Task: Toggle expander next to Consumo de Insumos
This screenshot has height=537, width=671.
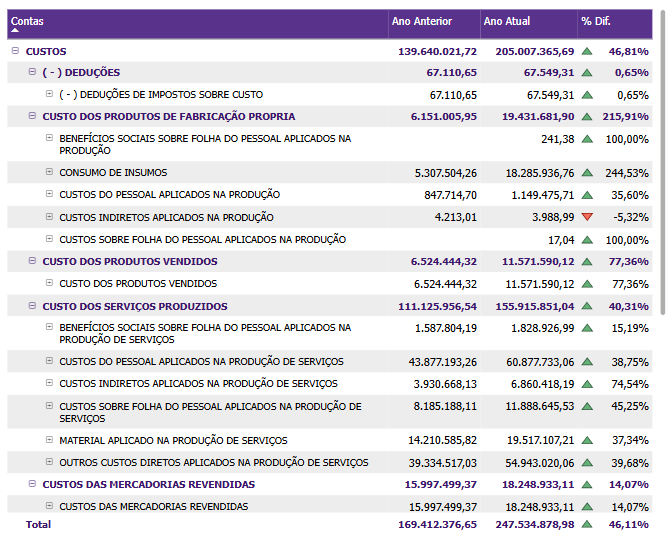Action: tap(49, 172)
